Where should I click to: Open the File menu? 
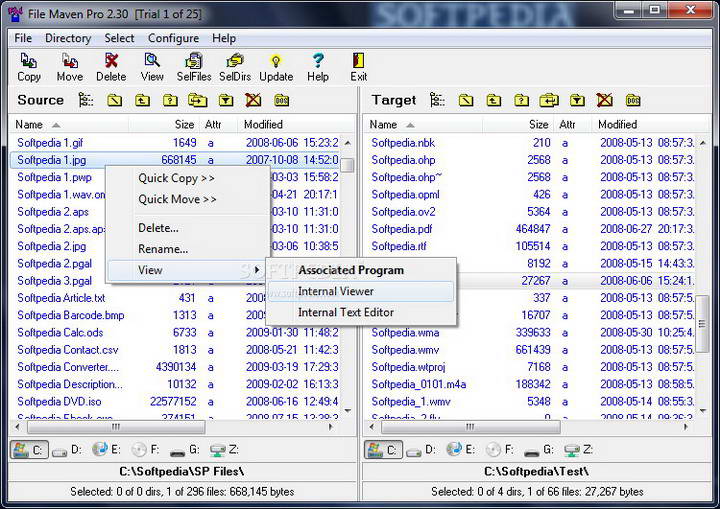click(x=23, y=38)
